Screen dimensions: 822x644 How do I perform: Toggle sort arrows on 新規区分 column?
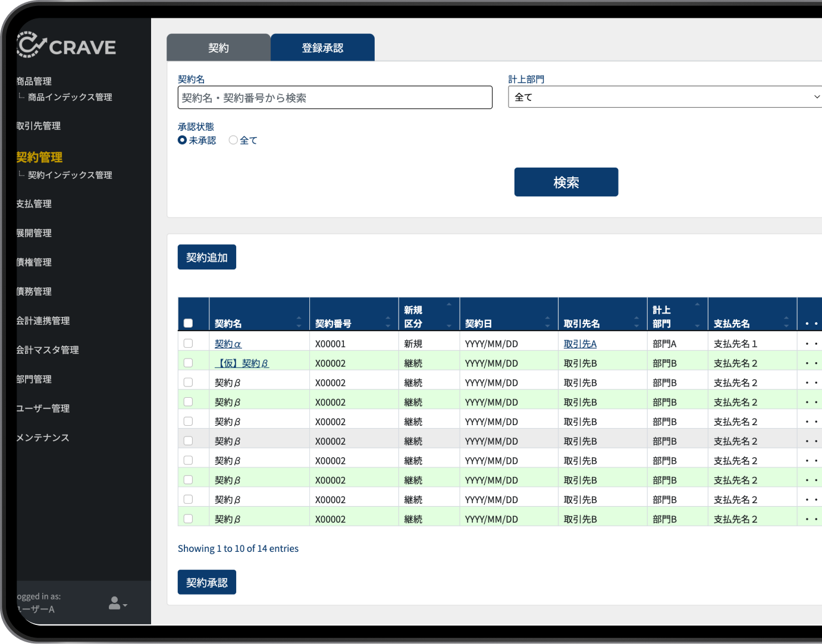coord(449,315)
